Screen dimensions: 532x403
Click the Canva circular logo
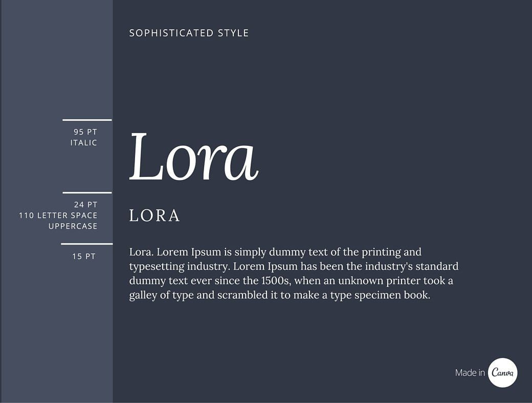pyautogui.click(x=502, y=372)
